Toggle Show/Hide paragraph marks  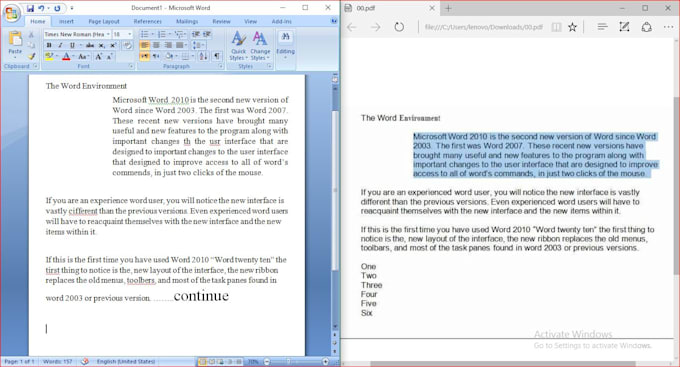click(x=216, y=56)
